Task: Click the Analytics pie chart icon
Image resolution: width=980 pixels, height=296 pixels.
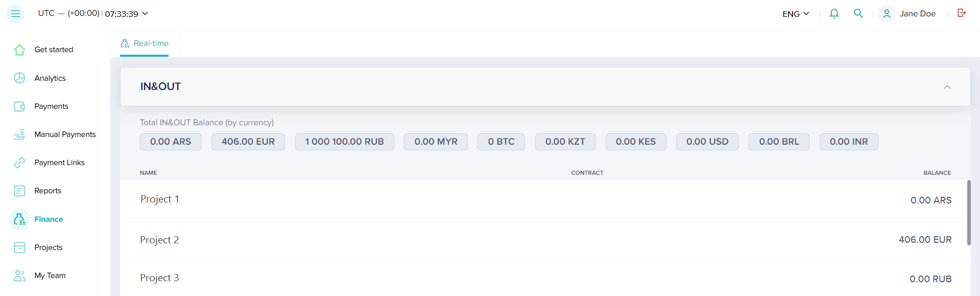Action: click(19, 78)
